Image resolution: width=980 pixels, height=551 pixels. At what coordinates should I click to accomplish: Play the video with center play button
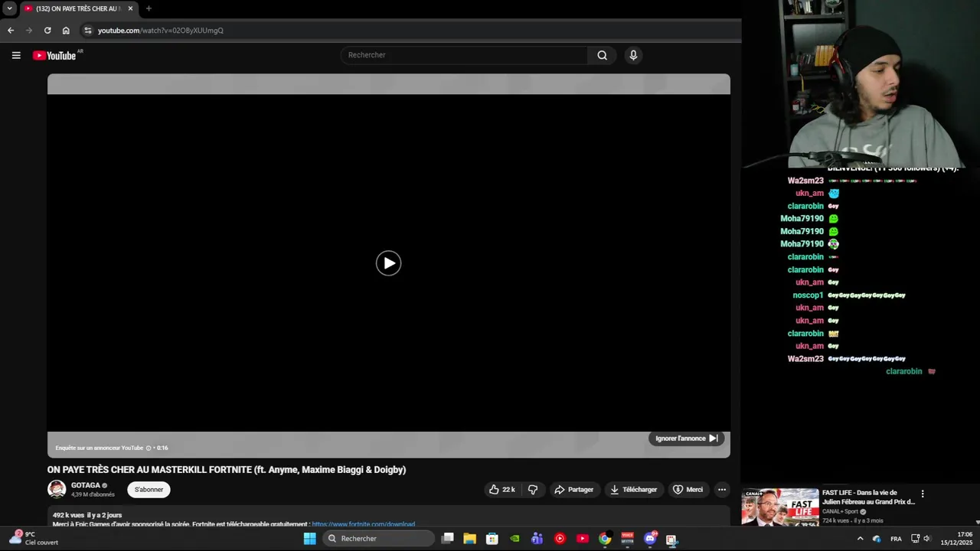click(x=388, y=263)
